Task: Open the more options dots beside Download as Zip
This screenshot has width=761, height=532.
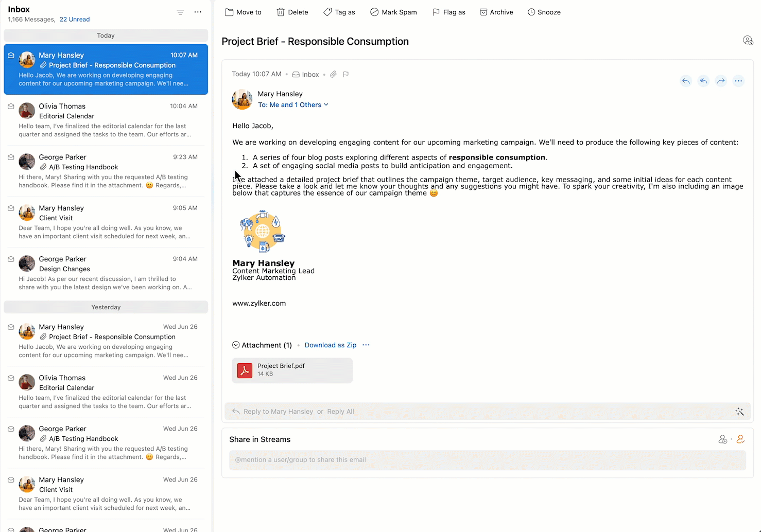Action: click(366, 345)
